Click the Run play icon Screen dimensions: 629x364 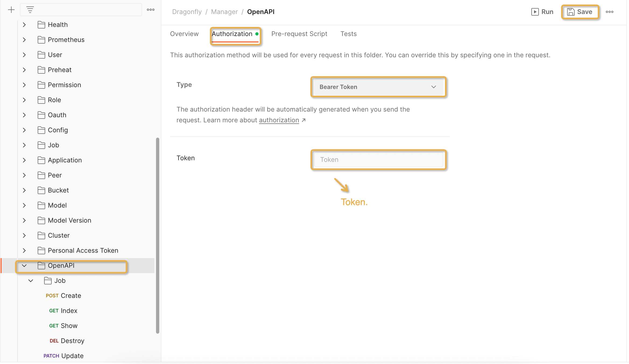[x=535, y=12]
